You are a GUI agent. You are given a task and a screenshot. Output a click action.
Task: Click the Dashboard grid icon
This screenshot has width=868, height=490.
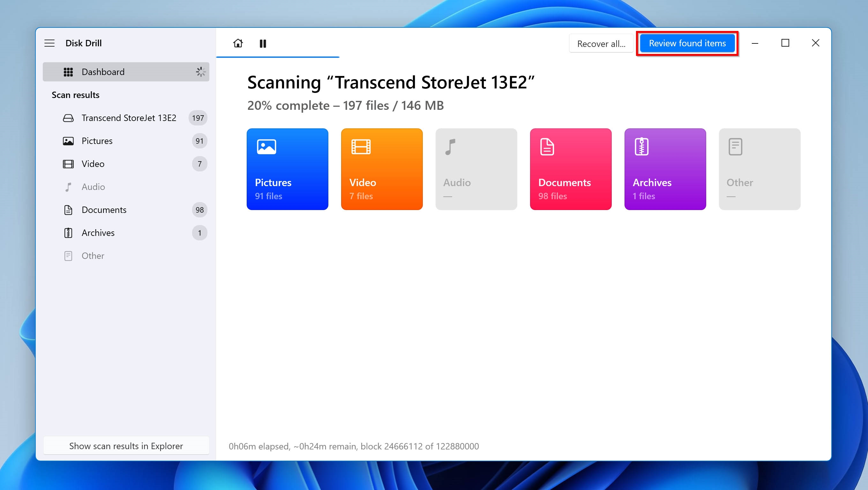[x=68, y=72]
